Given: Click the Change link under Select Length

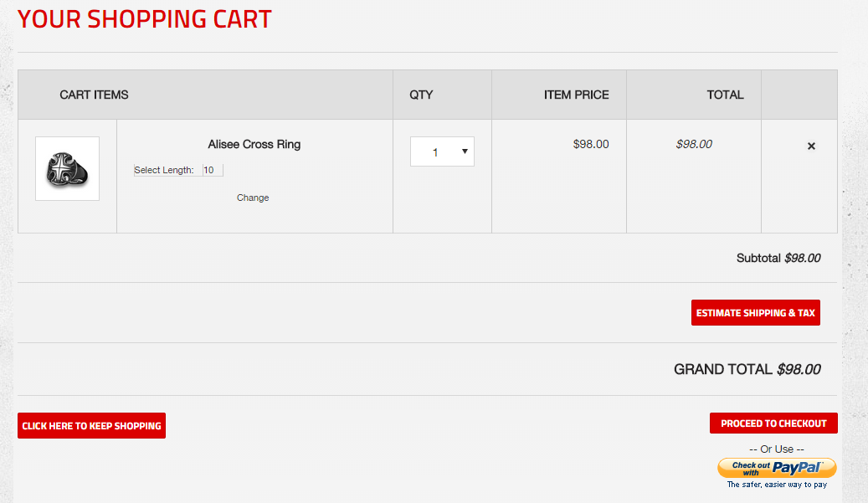Looking at the screenshot, I should pyautogui.click(x=253, y=198).
